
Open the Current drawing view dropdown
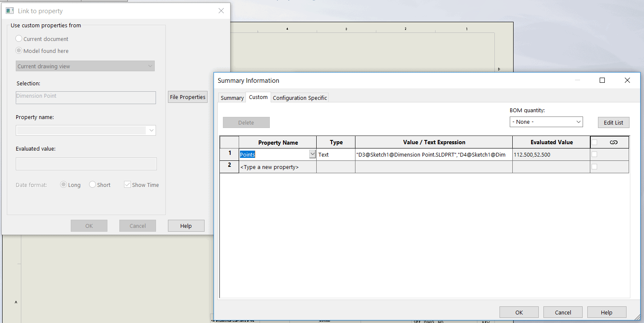(x=85, y=66)
